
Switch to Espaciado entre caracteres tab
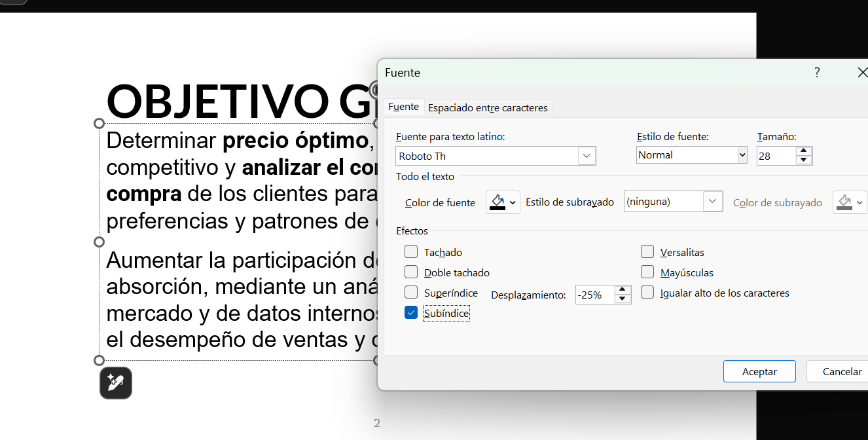488,107
